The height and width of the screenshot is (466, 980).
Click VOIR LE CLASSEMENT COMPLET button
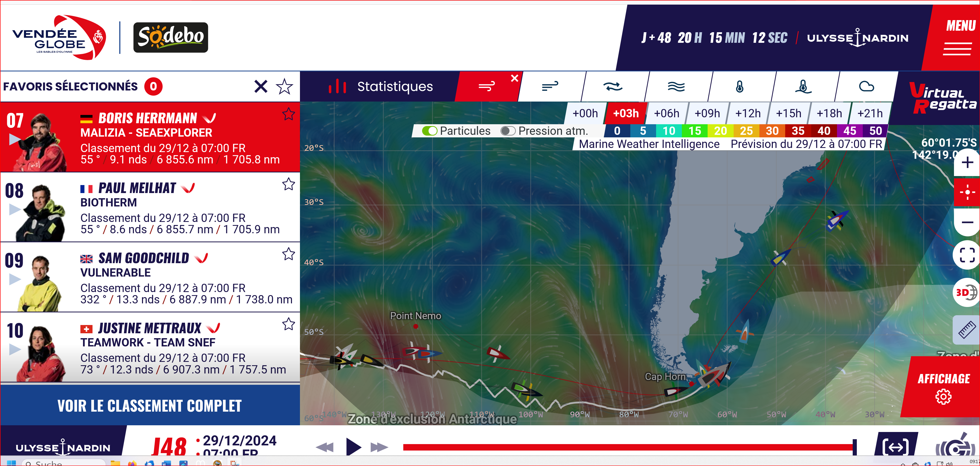[x=150, y=405]
